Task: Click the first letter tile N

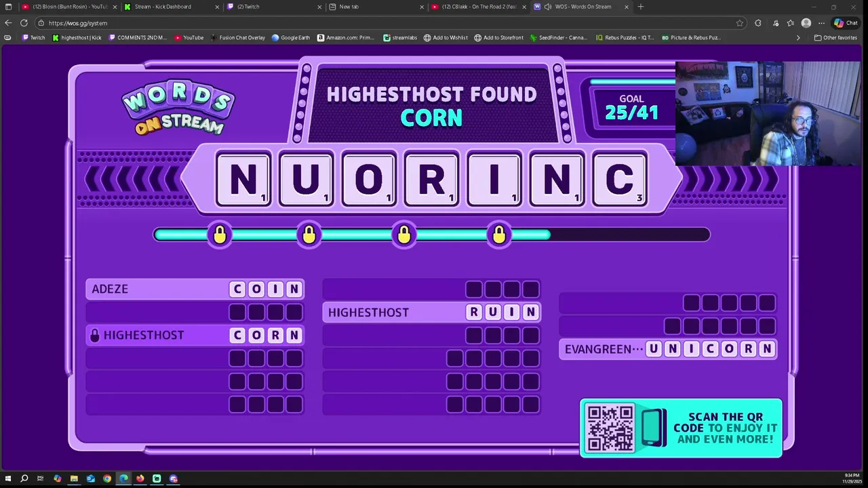Action: [243, 179]
